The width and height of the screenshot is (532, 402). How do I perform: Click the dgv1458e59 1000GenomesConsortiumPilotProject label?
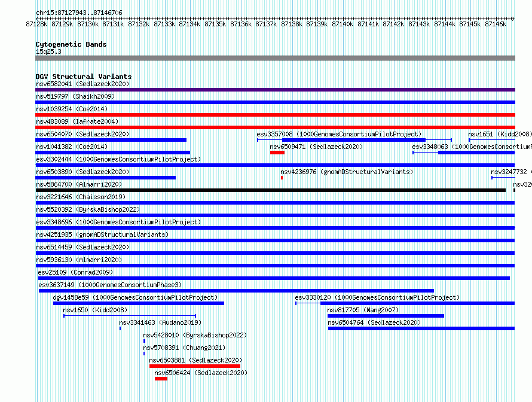(135, 297)
